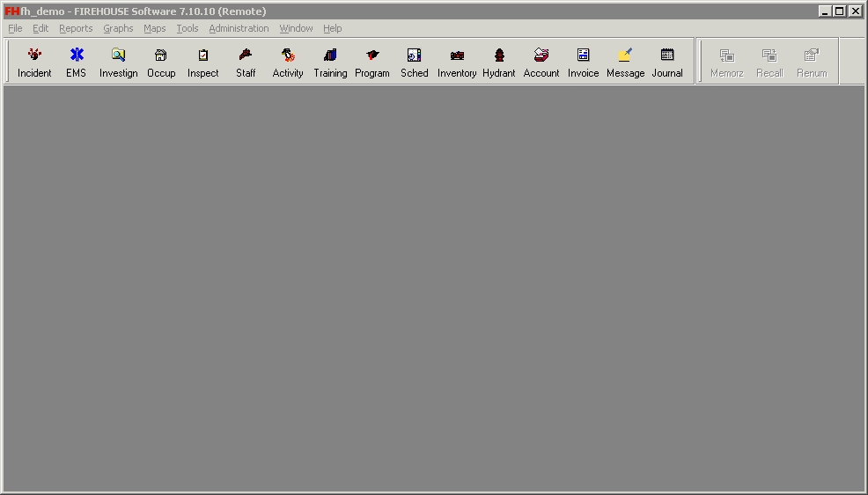Open the Account toolbar icon
The height and width of the screenshot is (495, 868).
541,62
